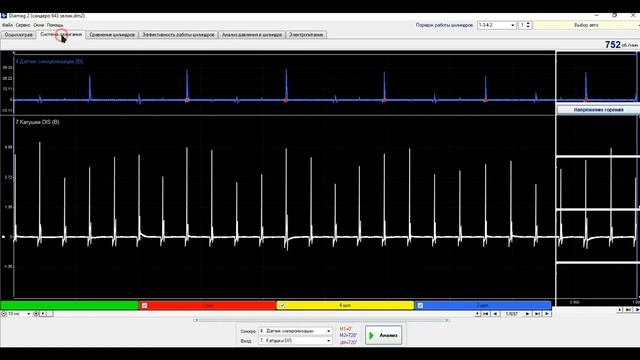Click the red cylinder color bar
Screen dimensions: 640x360
(x=207, y=305)
